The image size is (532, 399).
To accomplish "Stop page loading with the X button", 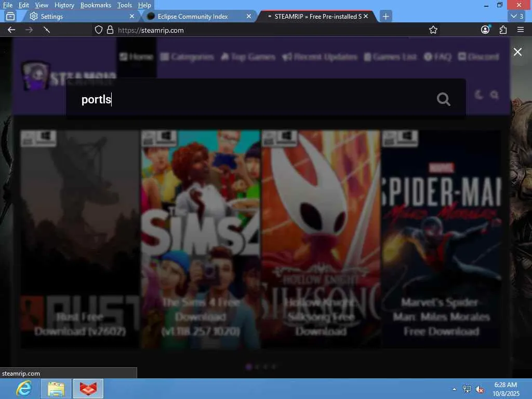I will [47, 30].
